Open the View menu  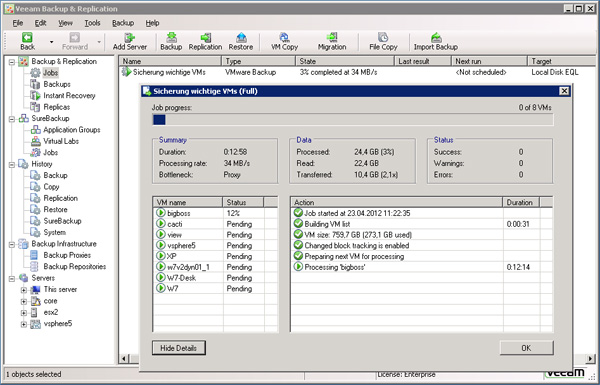pos(65,23)
